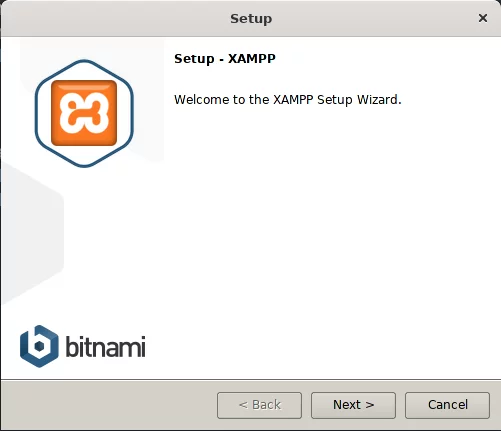Close the Setup window with X

(483, 18)
